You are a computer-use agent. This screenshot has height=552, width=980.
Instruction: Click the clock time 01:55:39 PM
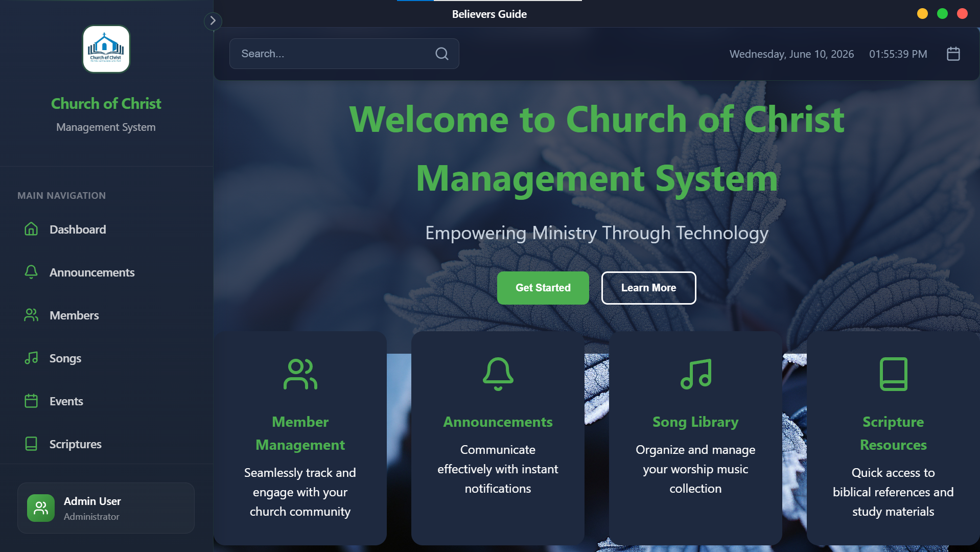click(898, 54)
